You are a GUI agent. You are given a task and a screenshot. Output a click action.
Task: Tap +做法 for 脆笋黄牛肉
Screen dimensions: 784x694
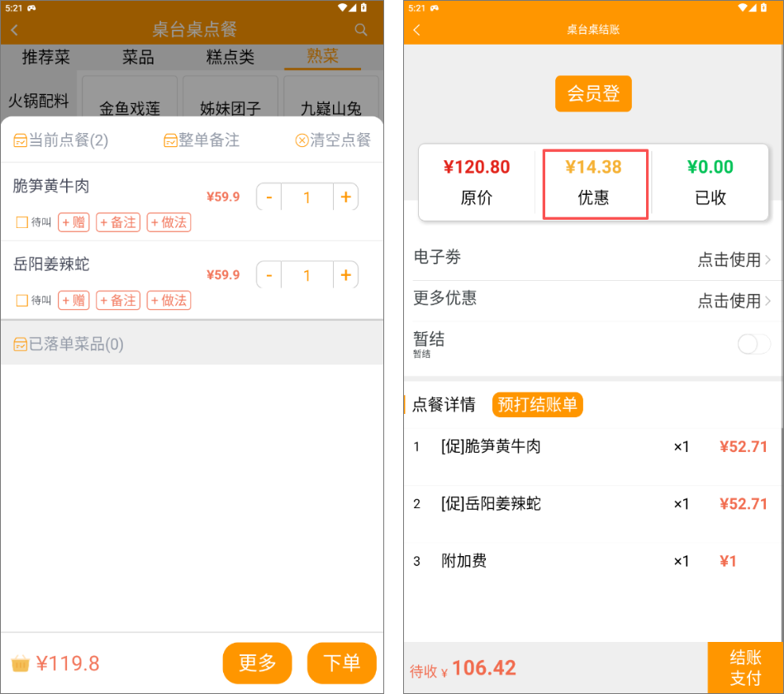[x=169, y=222]
